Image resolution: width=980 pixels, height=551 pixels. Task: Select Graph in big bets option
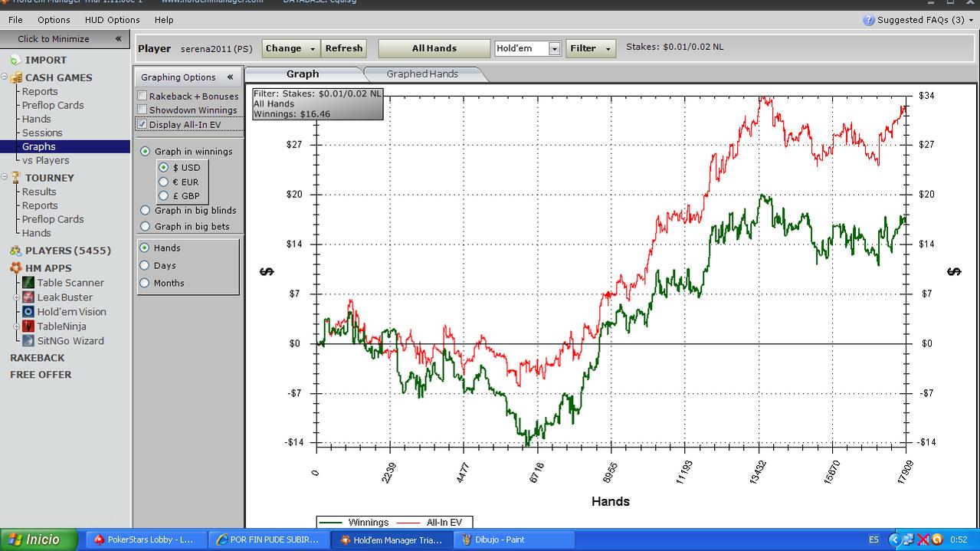point(145,227)
